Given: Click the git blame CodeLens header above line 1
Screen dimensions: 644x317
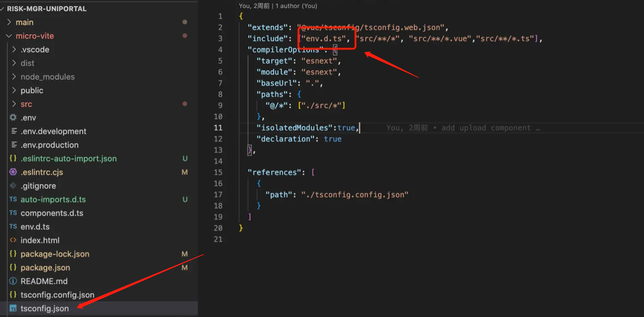Looking at the screenshot, I should pos(278,6).
